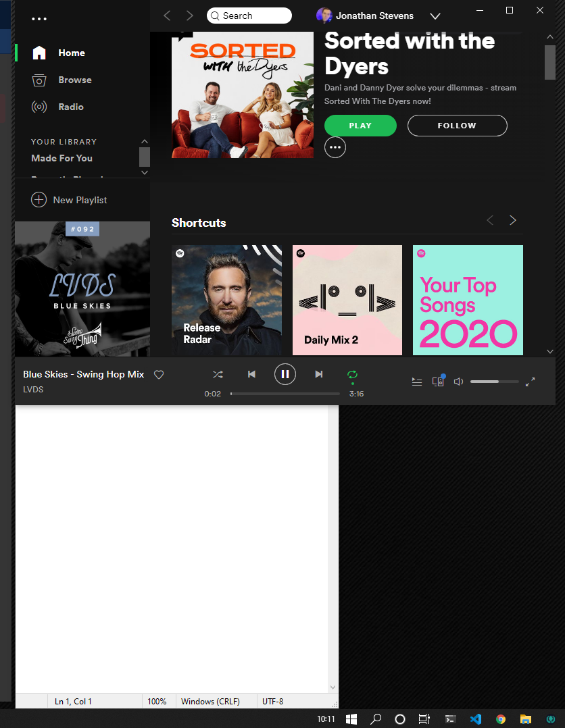Open the Connect to a device icon
Viewport: 565px width, 728px height.
pos(438,382)
